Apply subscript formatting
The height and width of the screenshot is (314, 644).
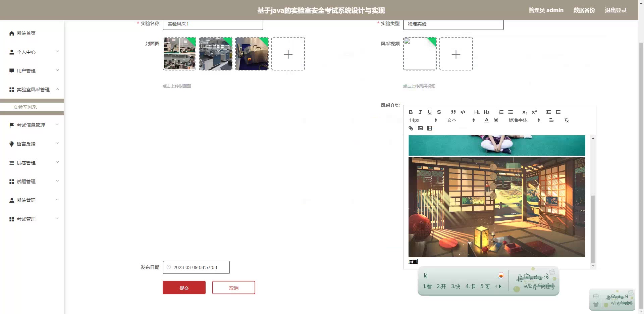tap(525, 112)
